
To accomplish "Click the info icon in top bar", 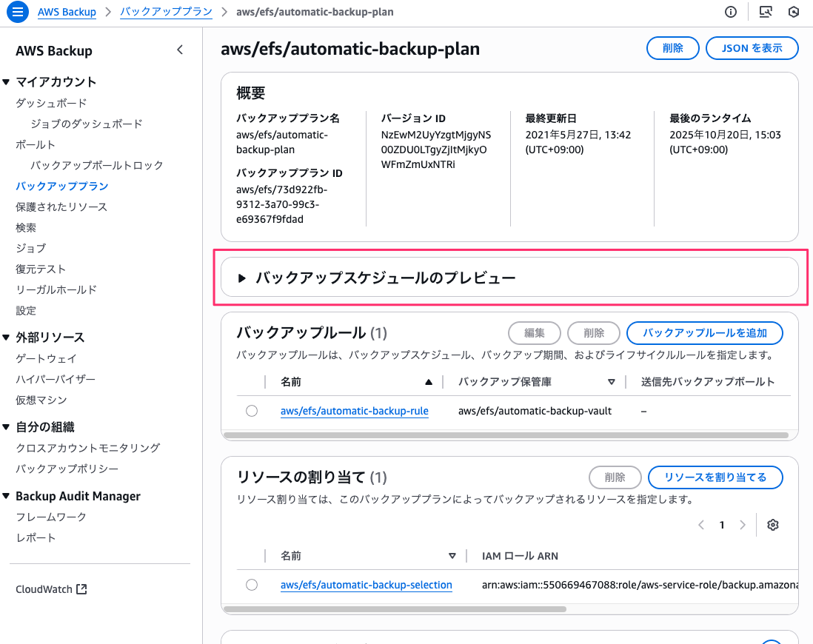I will click(731, 12).
